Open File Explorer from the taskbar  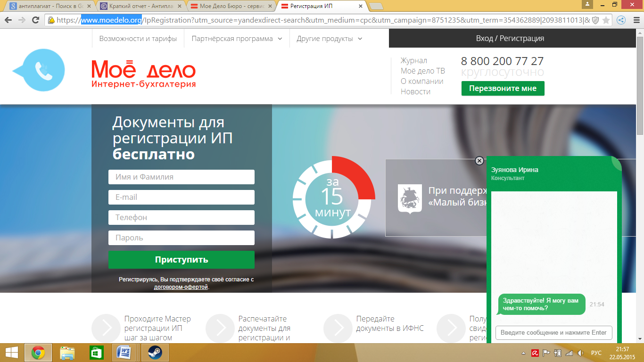pos(67,353)
